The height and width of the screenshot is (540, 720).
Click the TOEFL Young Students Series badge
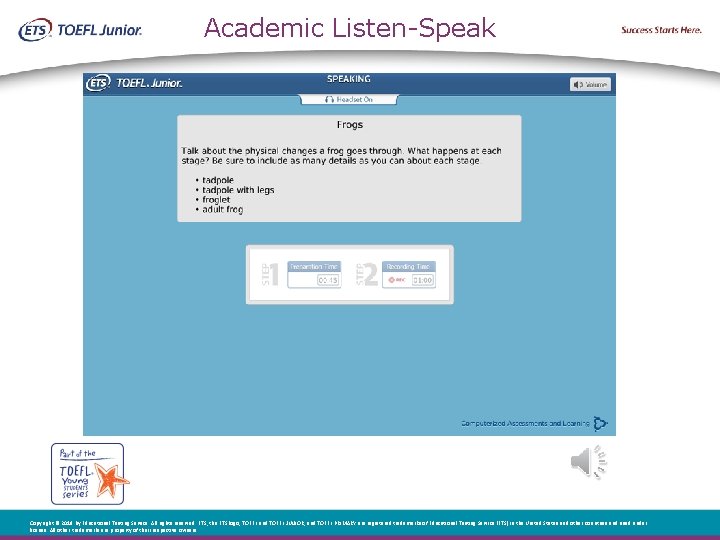(x=89, y=474)
